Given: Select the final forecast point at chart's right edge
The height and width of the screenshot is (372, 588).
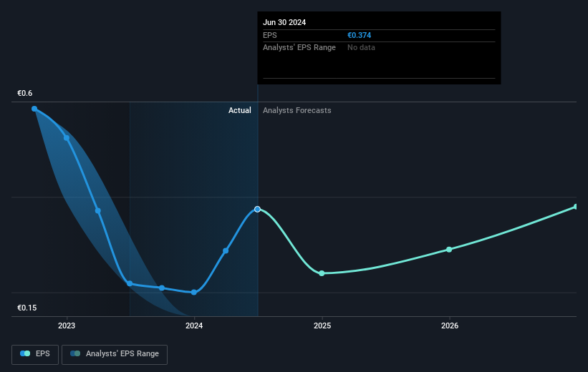Looking at the screenshot, I should pyautogui.click(x=577, y=207).
